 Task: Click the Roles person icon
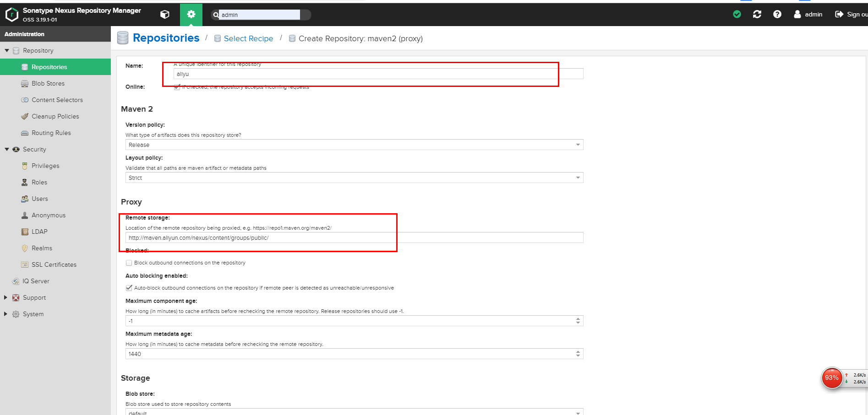click(25, 182)
